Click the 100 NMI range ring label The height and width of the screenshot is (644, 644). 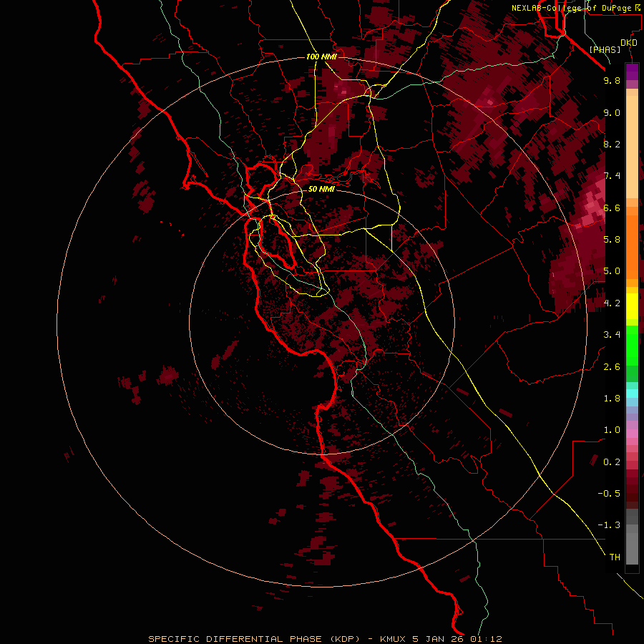pos(321,57)
